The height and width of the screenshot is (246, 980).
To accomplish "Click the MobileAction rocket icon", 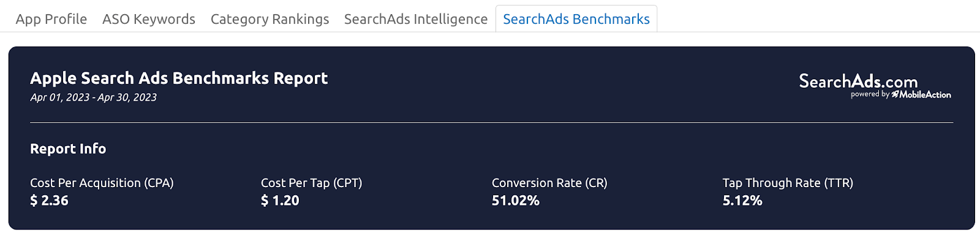I will [895, 94].
